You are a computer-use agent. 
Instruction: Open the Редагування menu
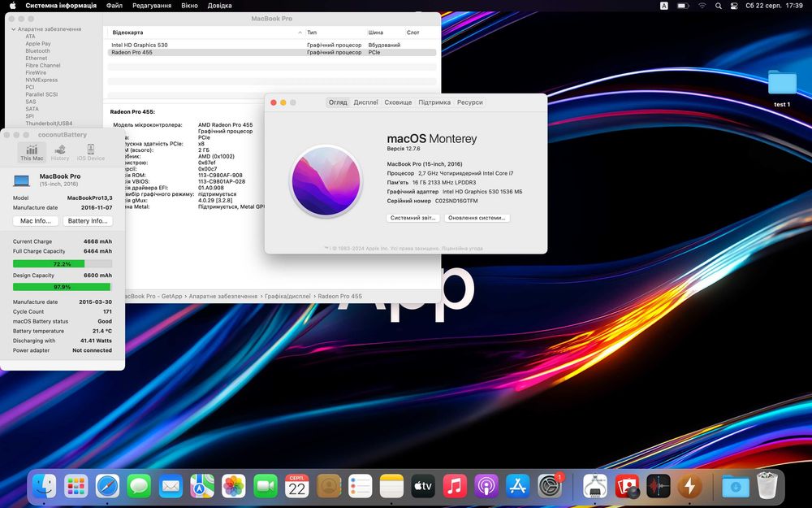(152, 6)
